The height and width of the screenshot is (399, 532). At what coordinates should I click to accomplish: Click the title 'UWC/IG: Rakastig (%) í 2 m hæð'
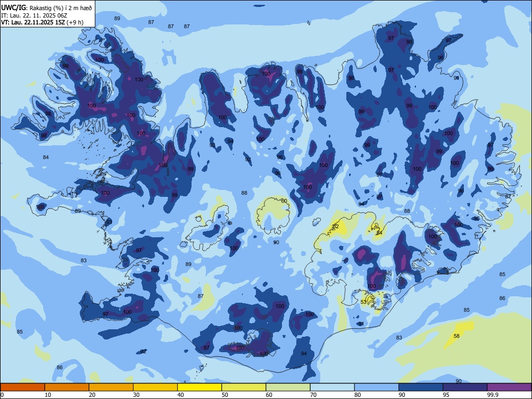(46, 7)
